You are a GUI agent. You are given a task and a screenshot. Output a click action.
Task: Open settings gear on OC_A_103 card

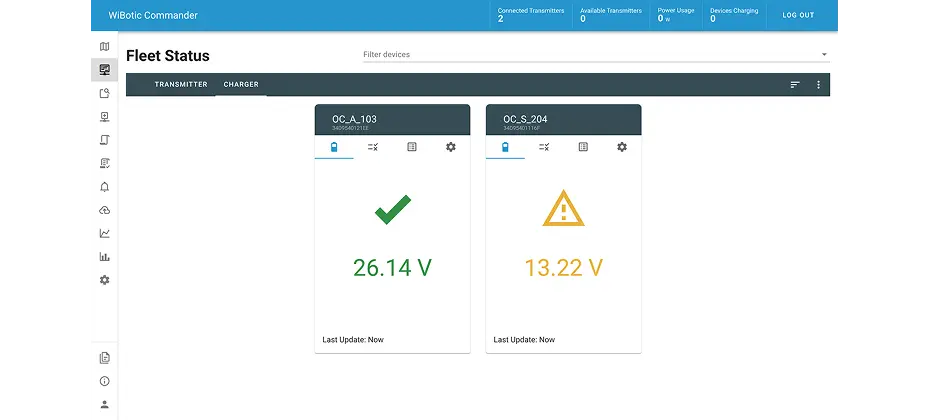tap(450, 147)
